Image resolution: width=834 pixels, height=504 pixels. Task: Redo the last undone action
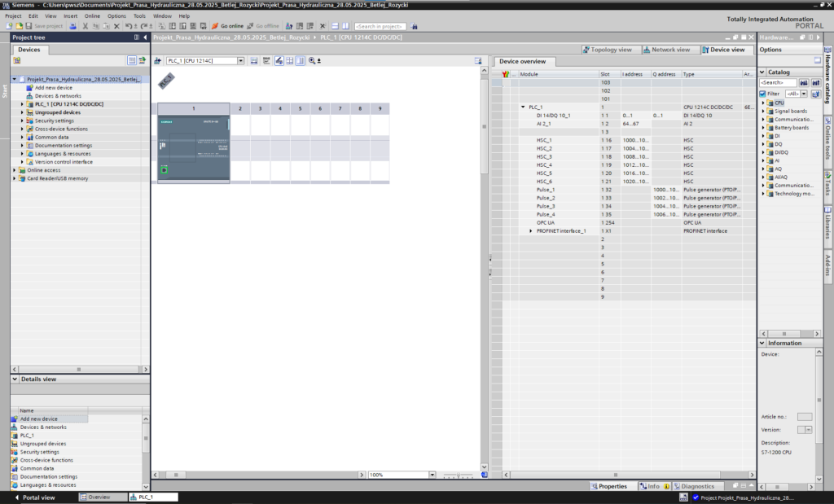pos(143,26)
